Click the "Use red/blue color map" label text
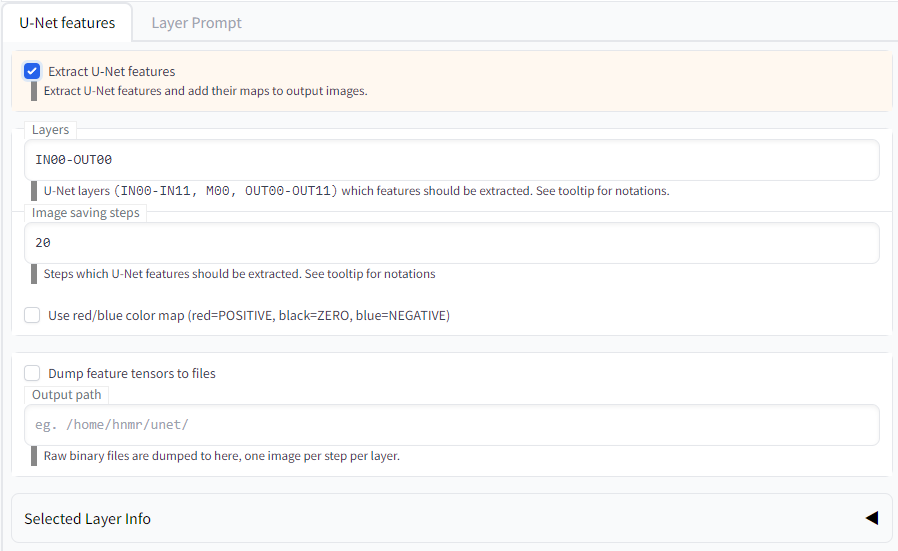The height and width of the screenshot is (551, 898). 249,315
